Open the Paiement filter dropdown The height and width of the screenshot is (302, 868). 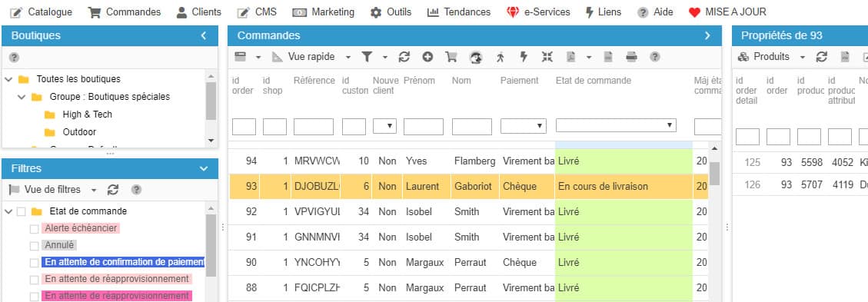click(x=524, y=127)
